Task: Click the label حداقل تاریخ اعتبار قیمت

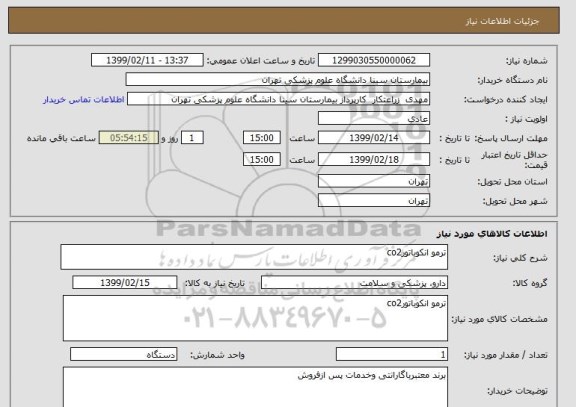Action: tap(514, 160)
